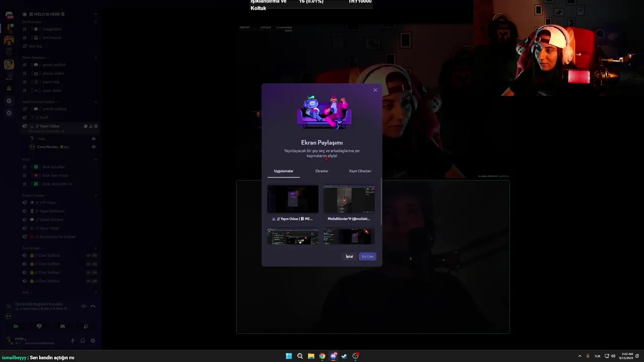Click the share screen button in the voice panel

pos(39,326)
